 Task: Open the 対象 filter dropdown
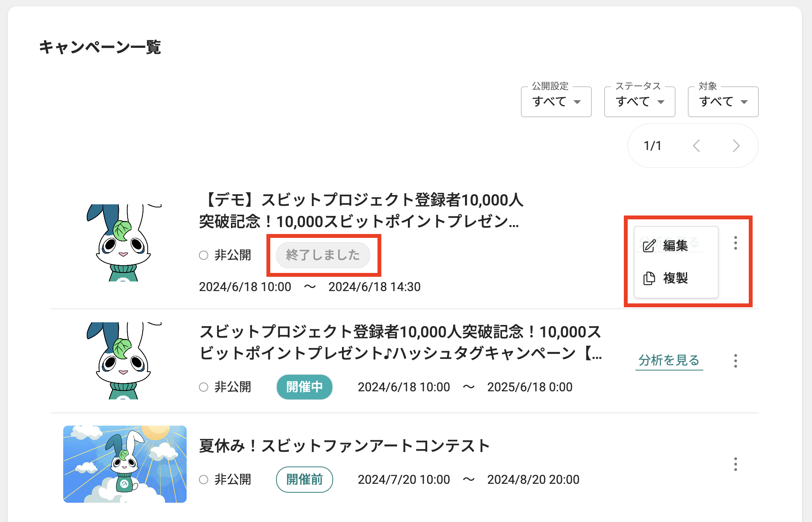click(723, 102)
